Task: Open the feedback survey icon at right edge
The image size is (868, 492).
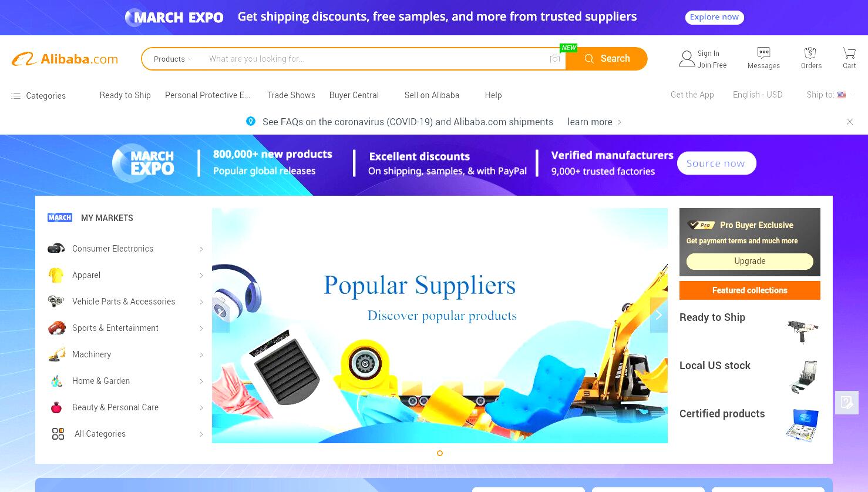Action: point(847,403)
